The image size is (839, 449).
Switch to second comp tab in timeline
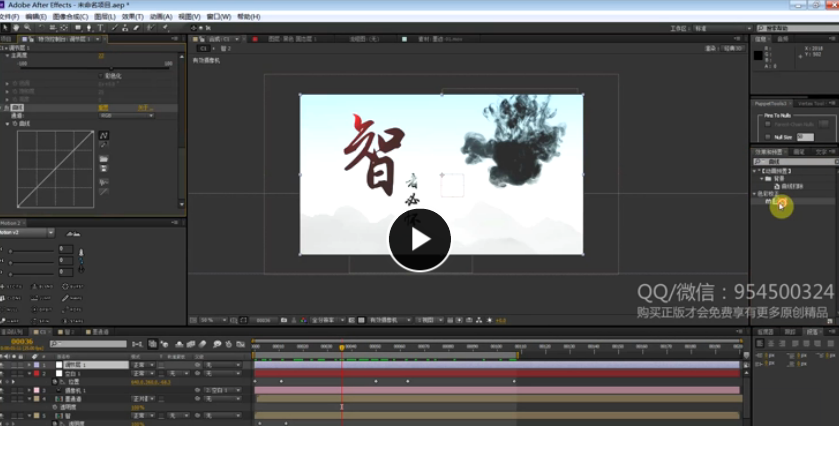coord(65,332)
